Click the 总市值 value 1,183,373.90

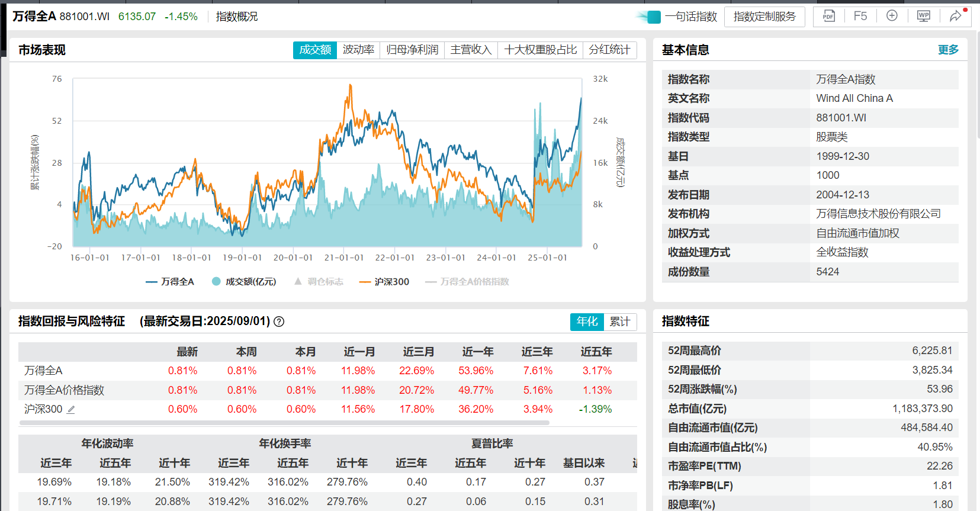923,409
